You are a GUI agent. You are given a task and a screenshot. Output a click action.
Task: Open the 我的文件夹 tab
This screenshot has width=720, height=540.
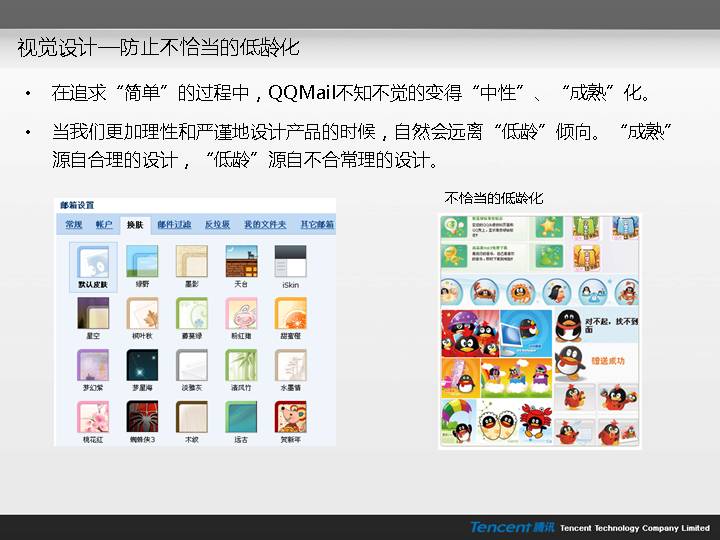265,225
